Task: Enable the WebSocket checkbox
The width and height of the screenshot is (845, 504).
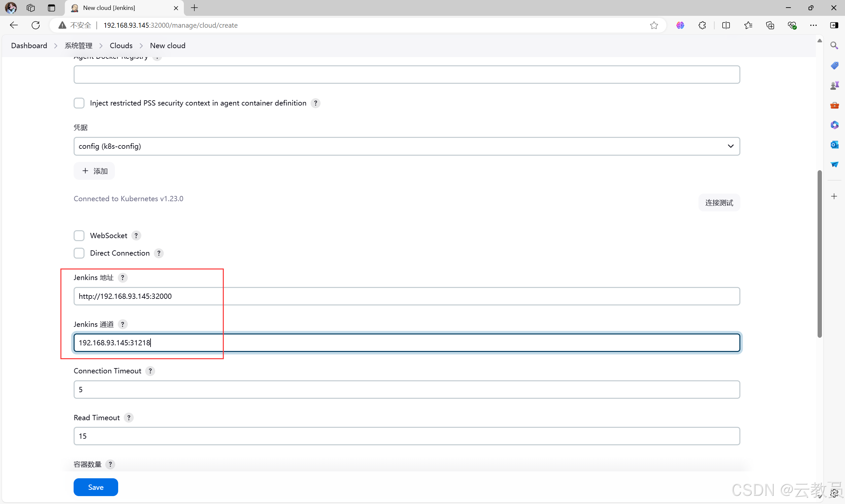Action: click(x=79, y=236)
